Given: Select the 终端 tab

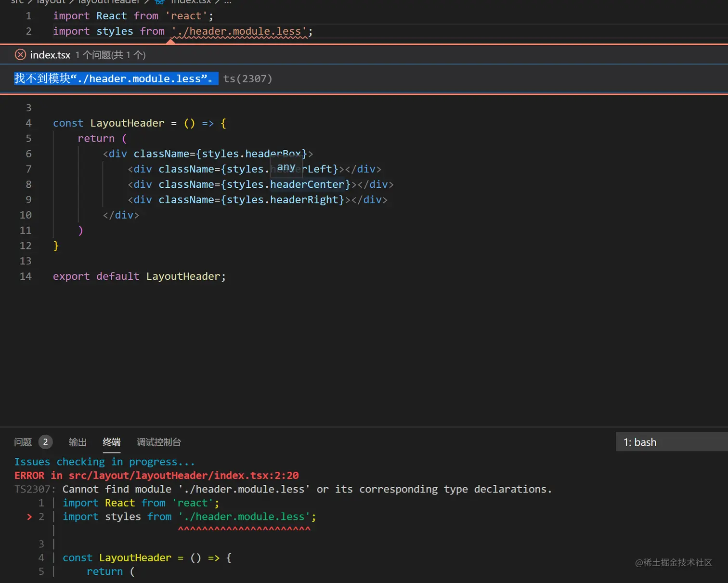Looking at the screenshot, I should tap(112, 442).
